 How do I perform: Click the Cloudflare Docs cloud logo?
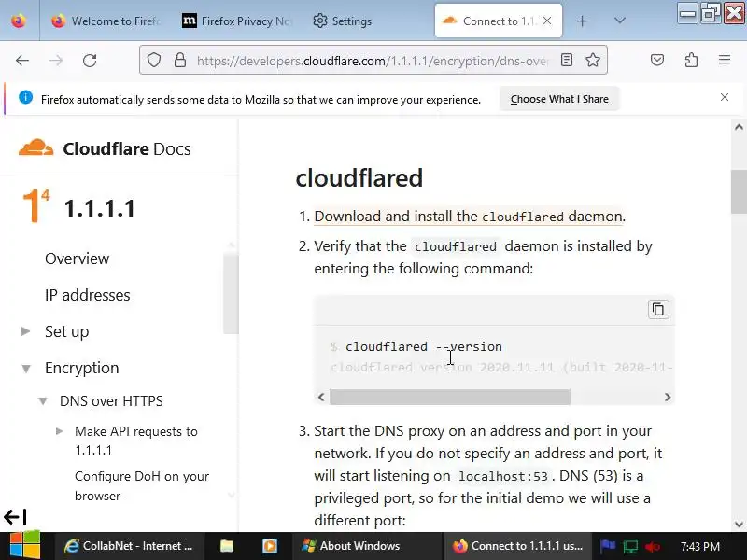[x=35, y=148]
